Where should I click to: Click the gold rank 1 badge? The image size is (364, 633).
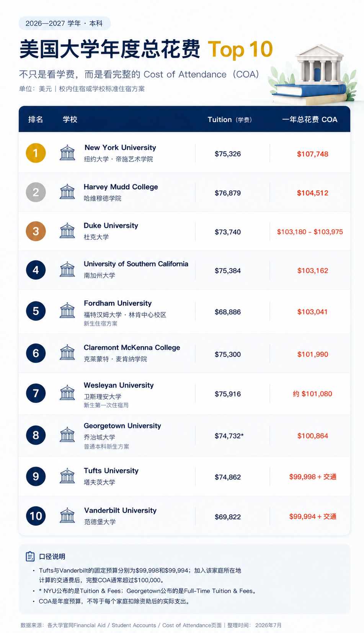[x=36, y=153]
